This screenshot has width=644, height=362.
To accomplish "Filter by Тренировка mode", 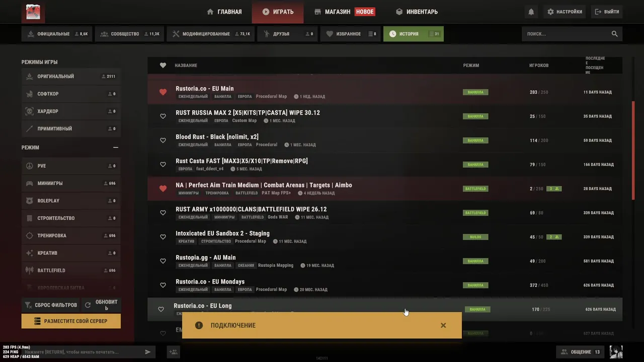I will click(71, 236).
